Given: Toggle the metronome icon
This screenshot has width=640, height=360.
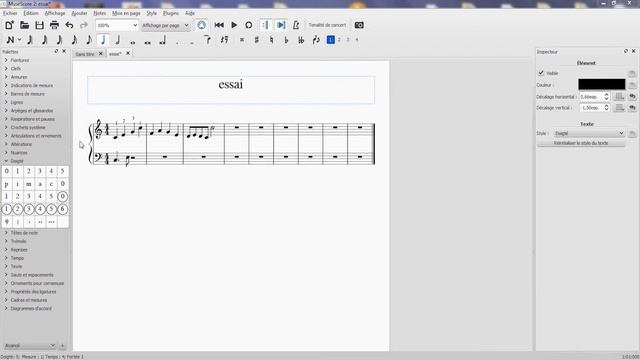Looking at the screenshot, I should click(x=296, y=25).
